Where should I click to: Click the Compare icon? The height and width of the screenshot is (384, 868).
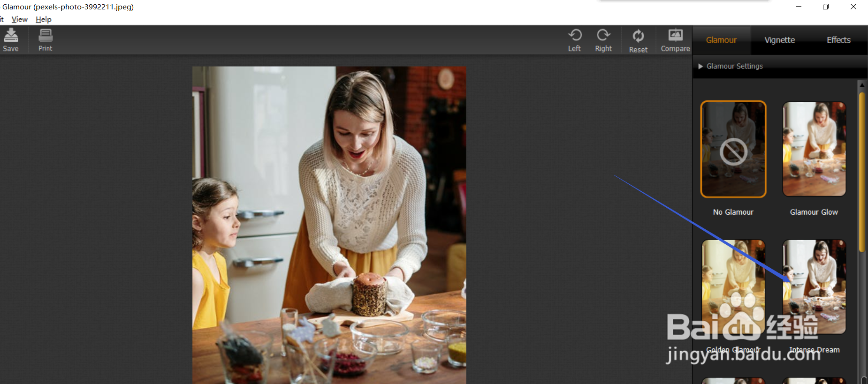(x=675, y=40)
